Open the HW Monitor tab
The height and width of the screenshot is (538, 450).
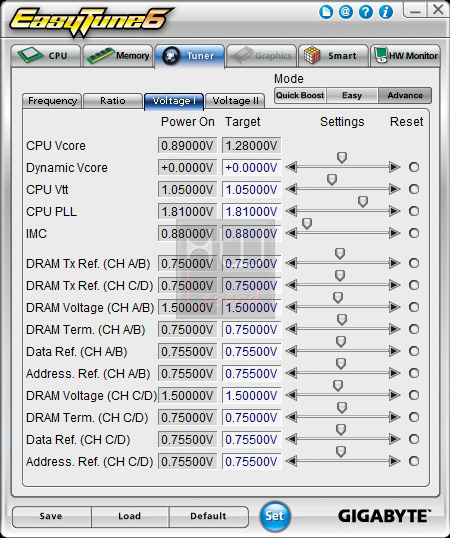[x=405, y=56]
